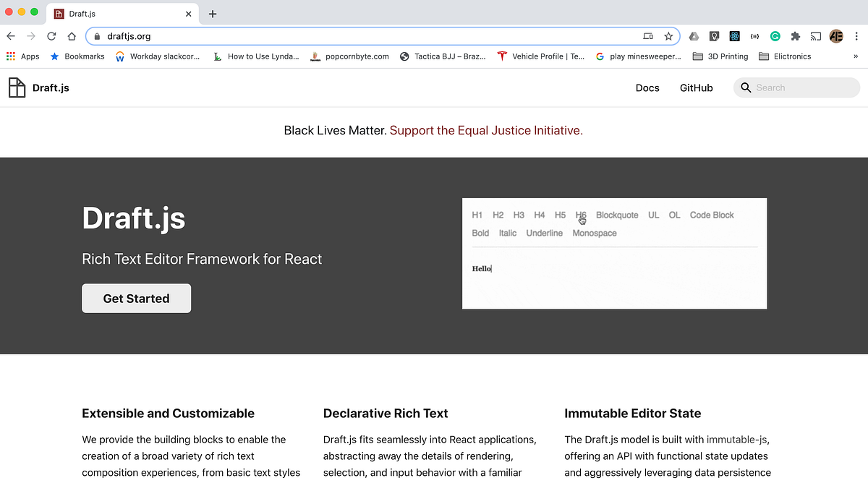Toggle Underline formatting in the demo editor
The image size is (868, 483).
(544, 233)
